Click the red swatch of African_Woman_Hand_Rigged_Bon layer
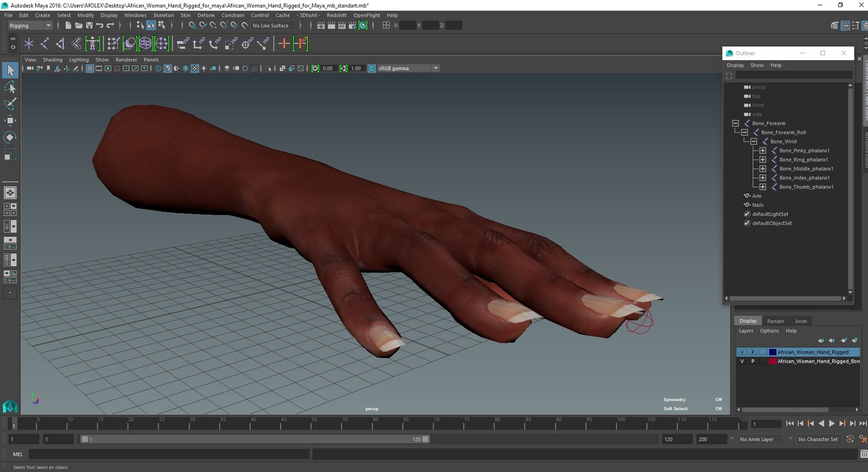 point(773,361)
